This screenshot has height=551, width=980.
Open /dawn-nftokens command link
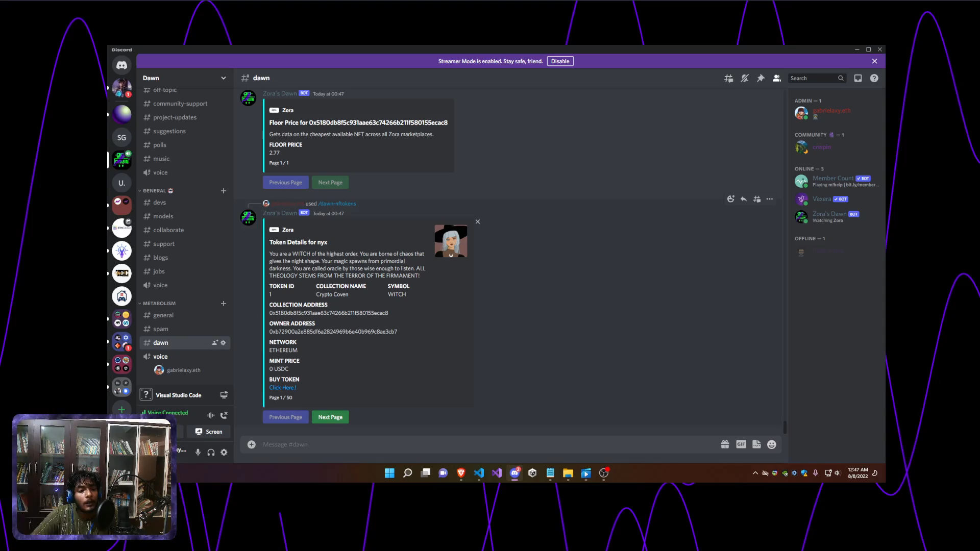tap(337, 204)
